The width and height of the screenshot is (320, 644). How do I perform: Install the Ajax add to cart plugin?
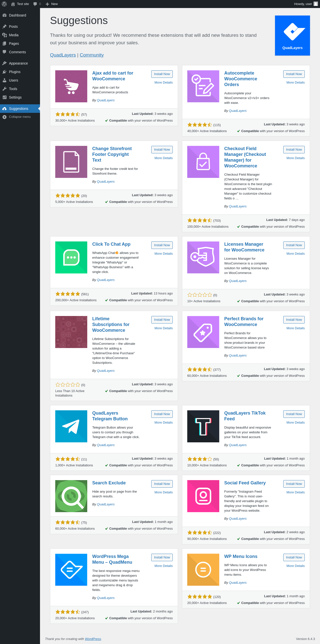tap(162, 74)
